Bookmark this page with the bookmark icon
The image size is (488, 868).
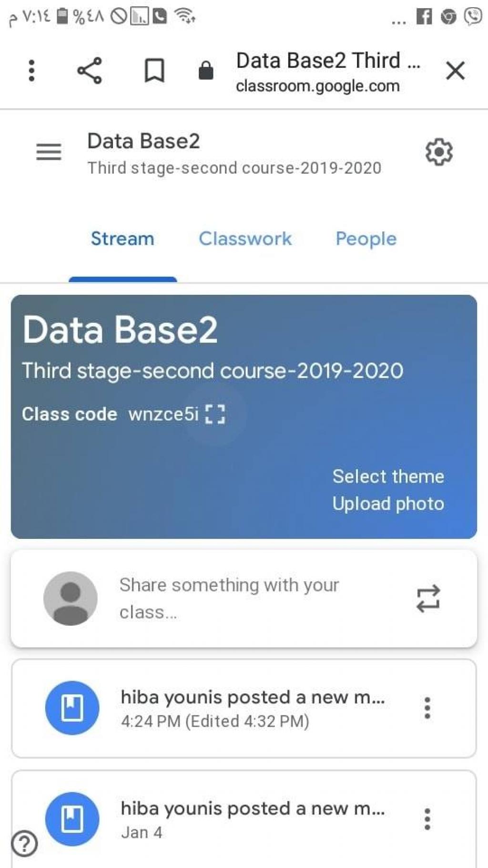coord(154,71)
